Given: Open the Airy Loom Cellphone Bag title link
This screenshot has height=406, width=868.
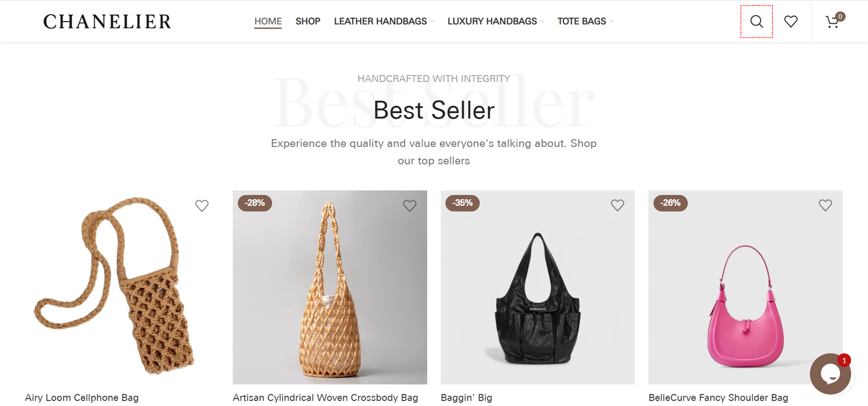Looking at the screenshot, I should point(82,397).
